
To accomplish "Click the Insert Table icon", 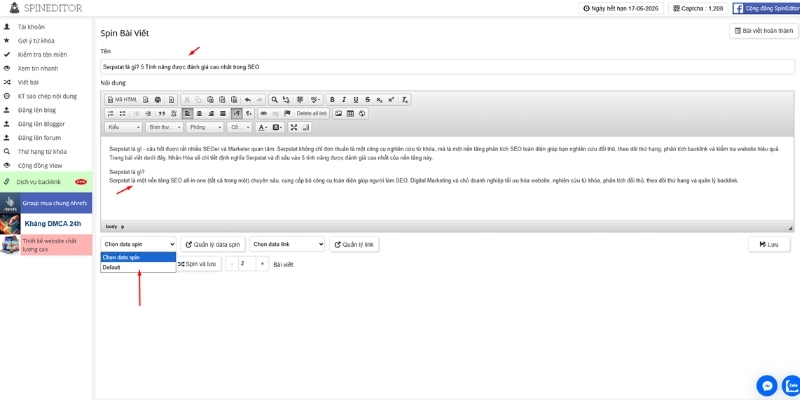I will [x=350, y=113].
